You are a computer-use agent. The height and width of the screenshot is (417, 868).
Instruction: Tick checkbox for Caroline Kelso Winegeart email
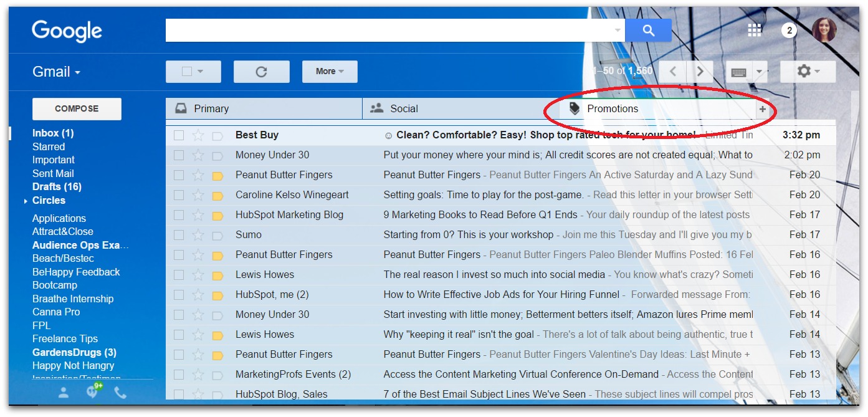tap(179, 195)
